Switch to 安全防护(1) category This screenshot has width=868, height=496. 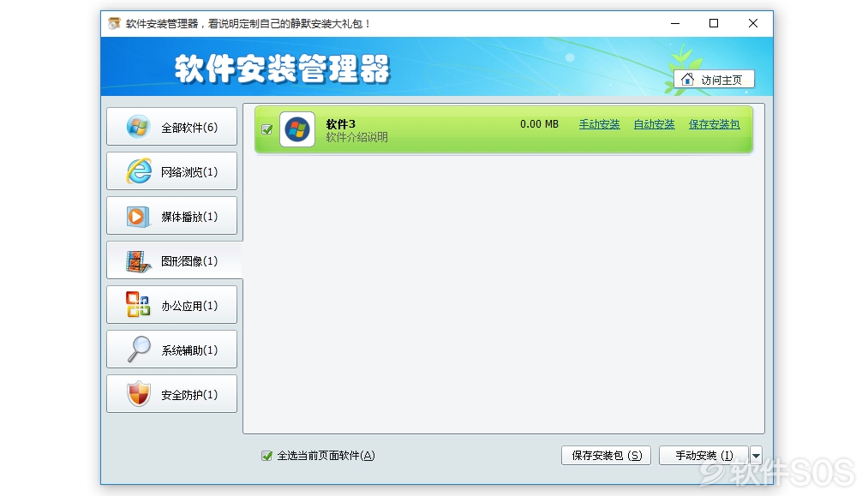click(x=171, y=394)
